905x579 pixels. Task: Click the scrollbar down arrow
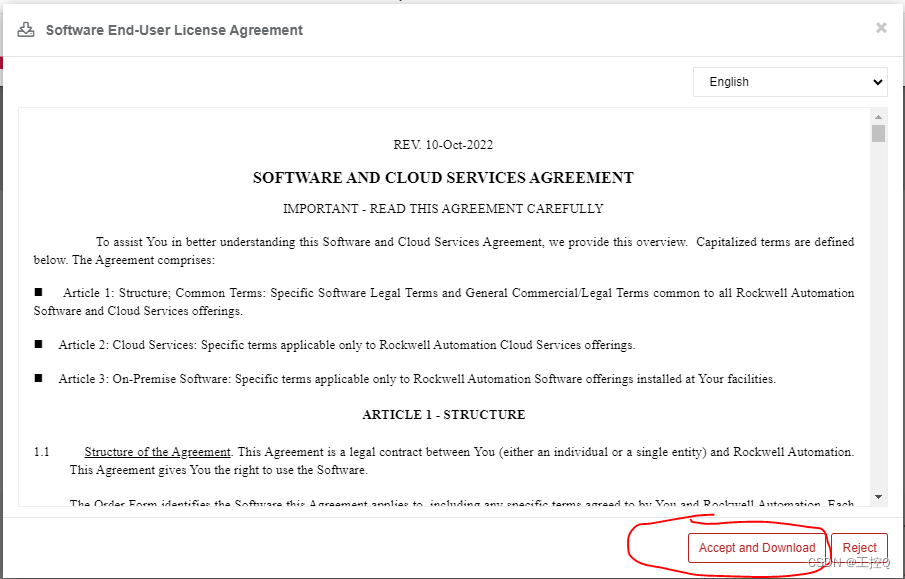point(878,497)
